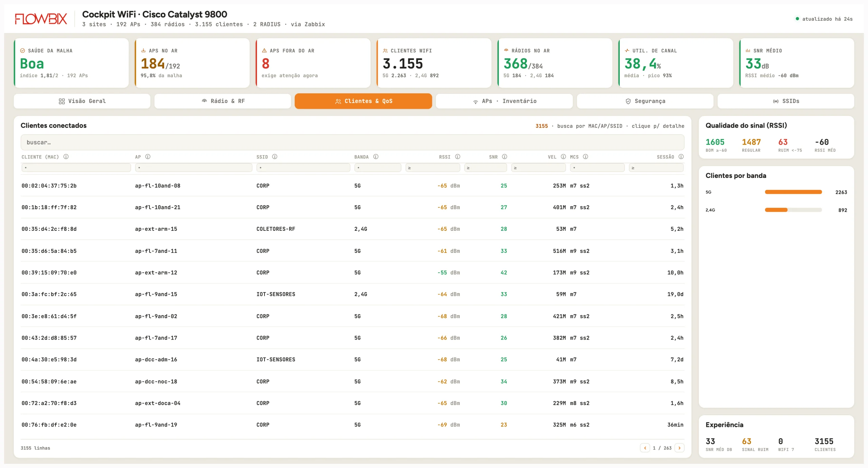The image size is (868, 468).
Task: Open the APs · Inventário tab
Action: [504, 101]
